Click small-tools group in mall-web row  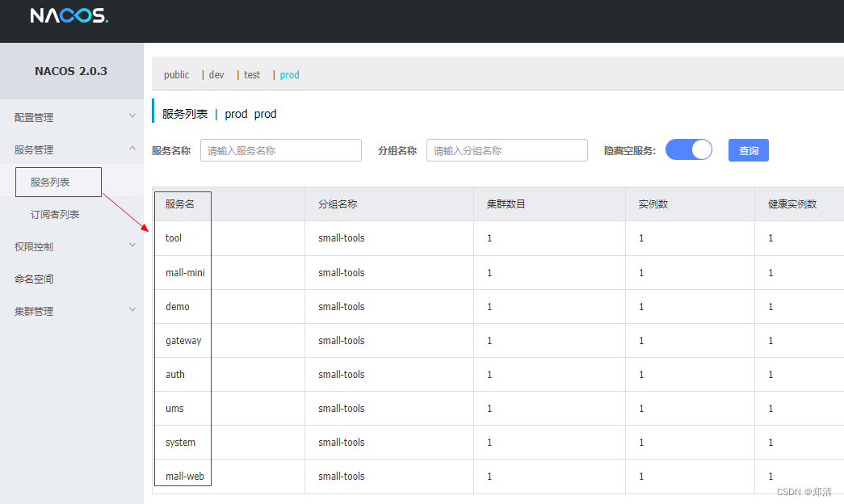pos(342,476)
